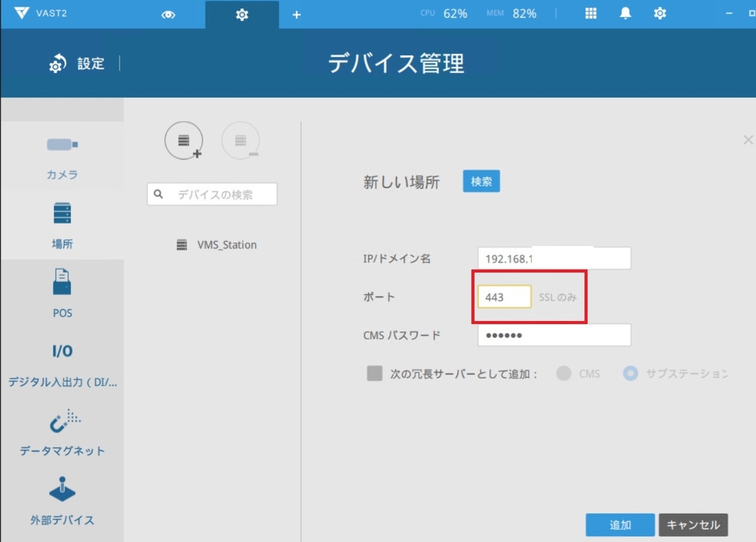Close the new location panel with X

748,140
